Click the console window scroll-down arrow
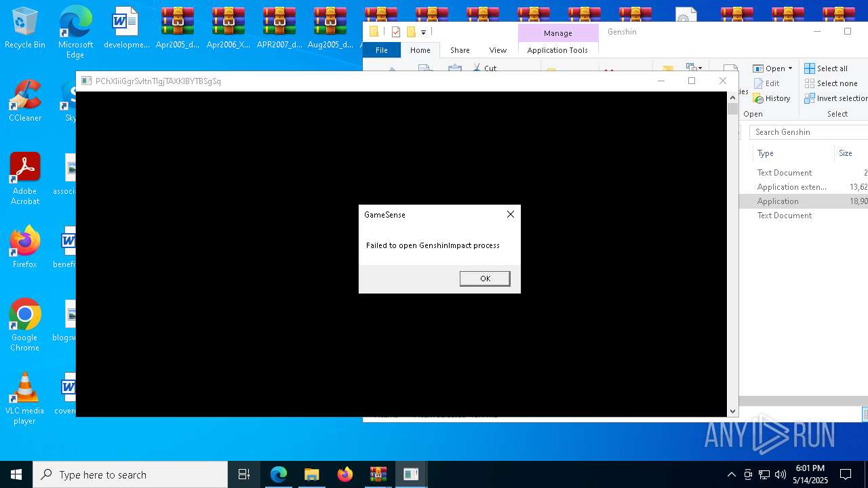The width and height of the screenshot is (868, 488). click(x=732, y=411)
